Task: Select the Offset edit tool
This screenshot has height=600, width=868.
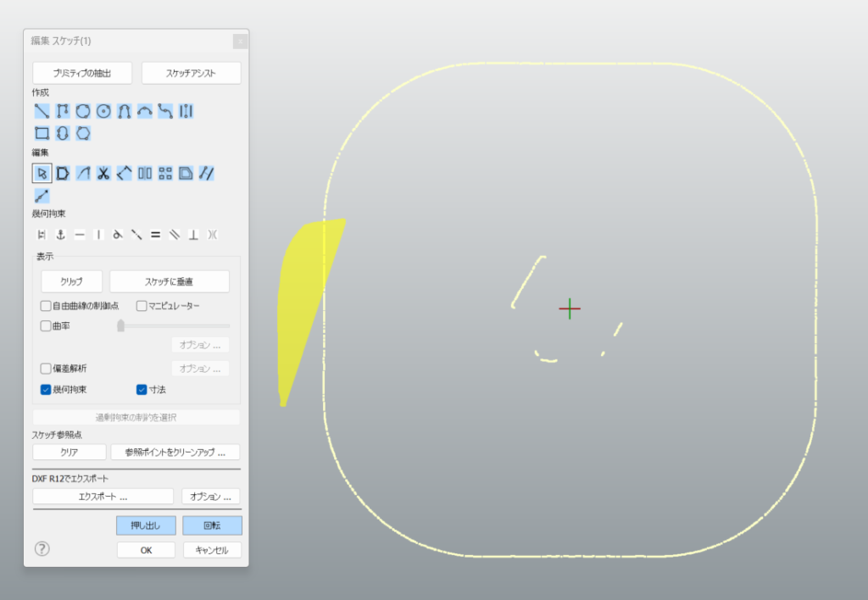Action: [186, 174]
